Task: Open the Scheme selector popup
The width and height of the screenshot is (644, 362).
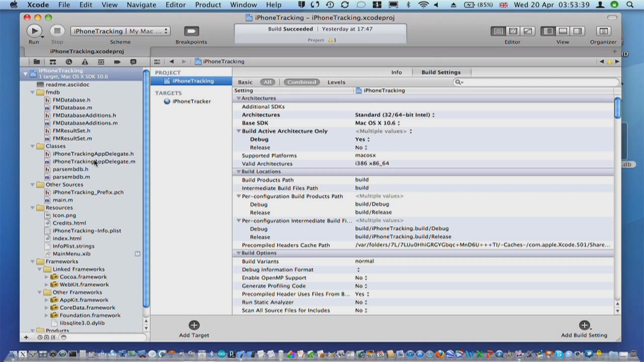Action: [120, 31]
